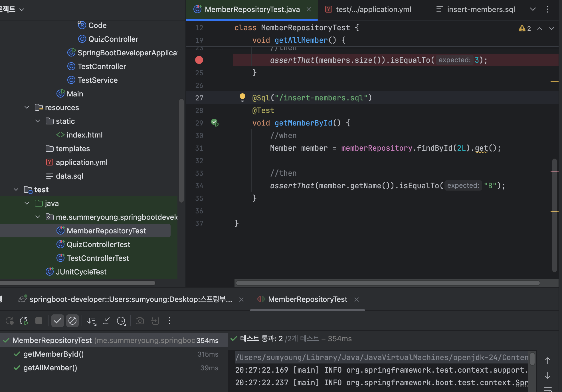Screen dimensions: 562x392
Task: Select the getAllMember() test result
Action: click(x=50, y=368)
